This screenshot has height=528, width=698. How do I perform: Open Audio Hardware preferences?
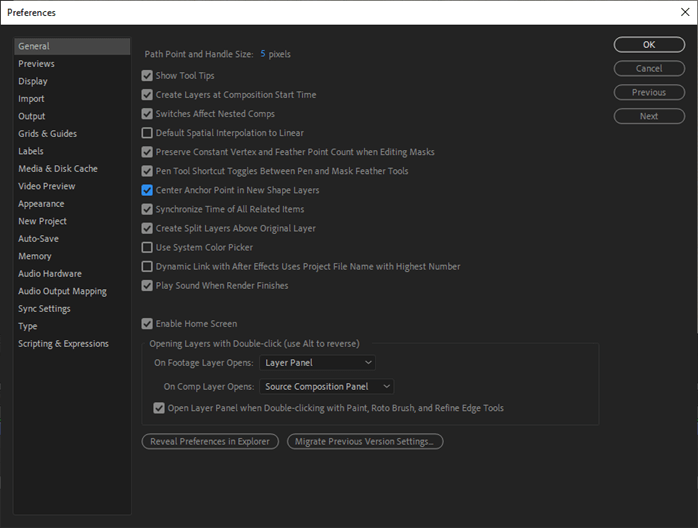pyautogui.click(x=50, y=274)
